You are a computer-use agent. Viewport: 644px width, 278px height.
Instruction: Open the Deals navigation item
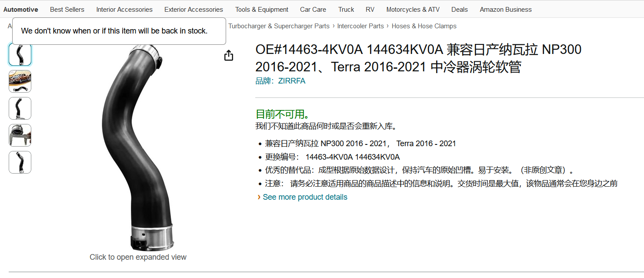pos(460,10)
